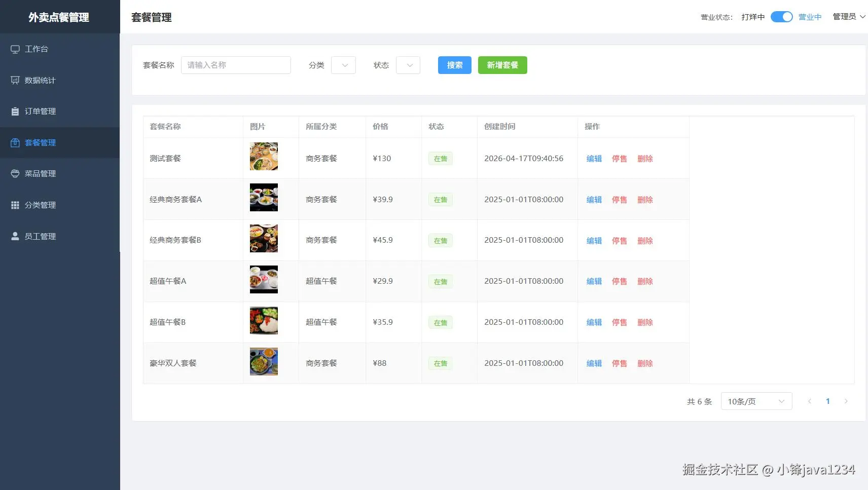Click the 在售 tag for 豪华双人套餐
Viewport: 868px width, 490px height.
click(x=441, y=363)
